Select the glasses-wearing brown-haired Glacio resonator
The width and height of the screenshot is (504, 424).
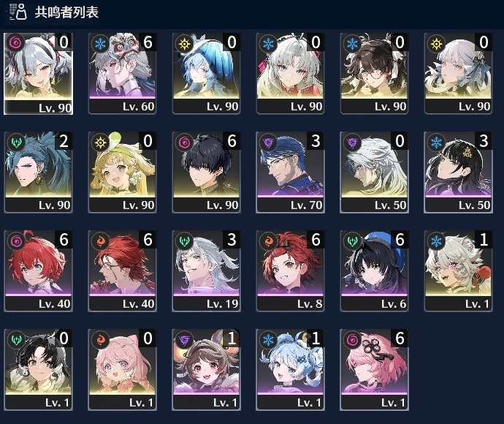(x=374, y=73)
